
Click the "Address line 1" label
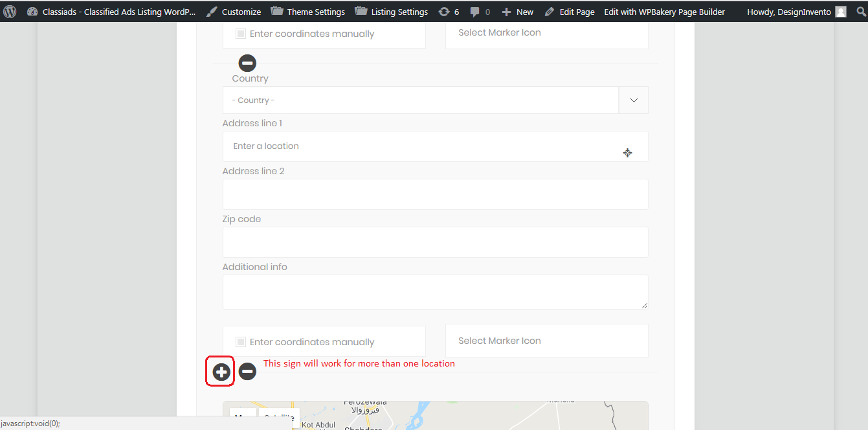pos(252,123)
